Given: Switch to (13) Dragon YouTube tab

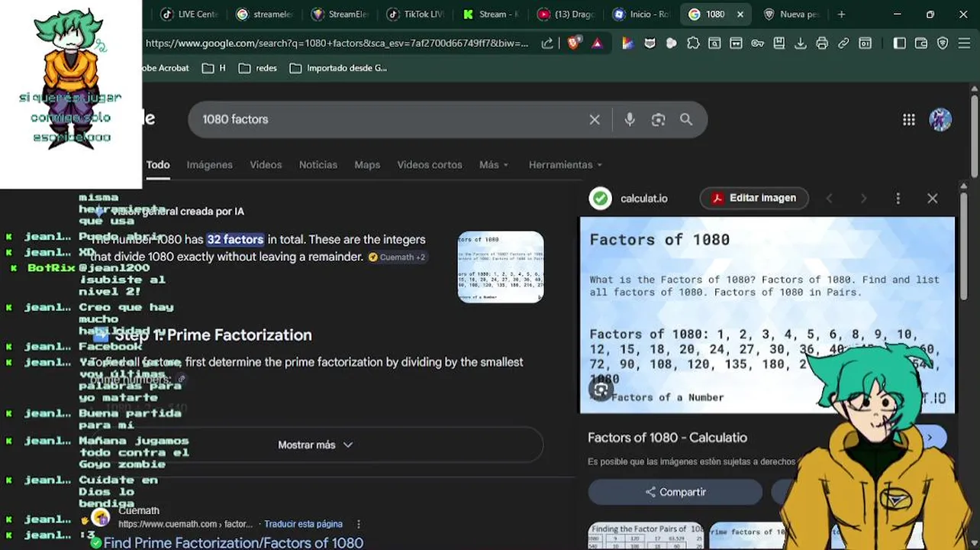Looking at the screenshot, I should pyautogui.click(x=566, y=14).
